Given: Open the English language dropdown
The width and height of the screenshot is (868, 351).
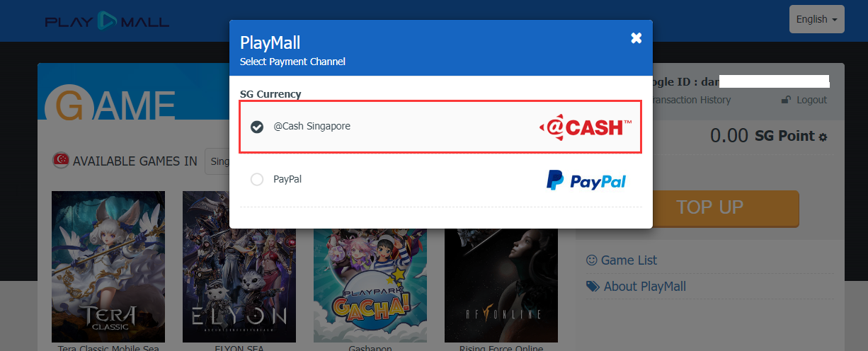Looking at the screenshot, I should (x=816, y=19).
